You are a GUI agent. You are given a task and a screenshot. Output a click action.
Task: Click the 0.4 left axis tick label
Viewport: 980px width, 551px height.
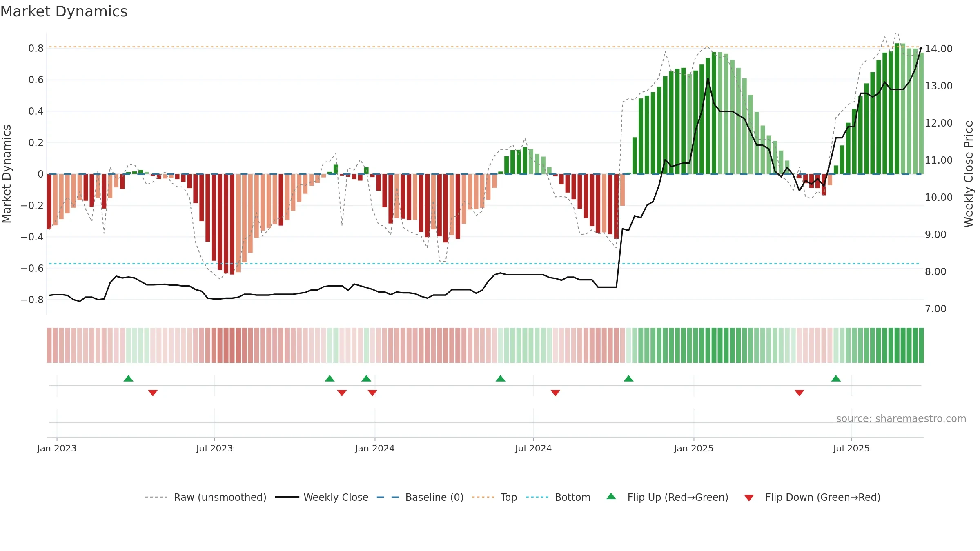[x=36, y=111]
